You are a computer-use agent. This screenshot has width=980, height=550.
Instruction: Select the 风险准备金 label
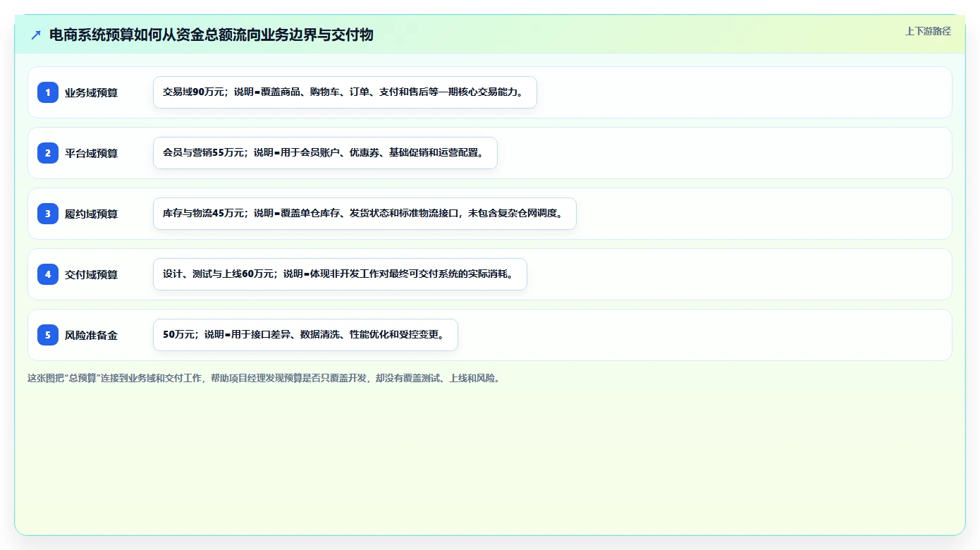(x=91, y=336)
